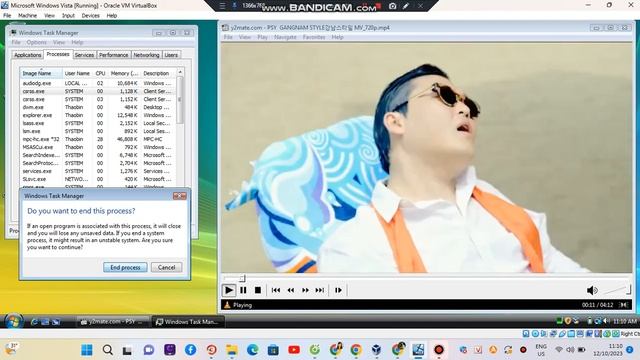This screenshot has width=640, height=360.
Task: Open Favorites menu in media player
Action: point(314,37)
